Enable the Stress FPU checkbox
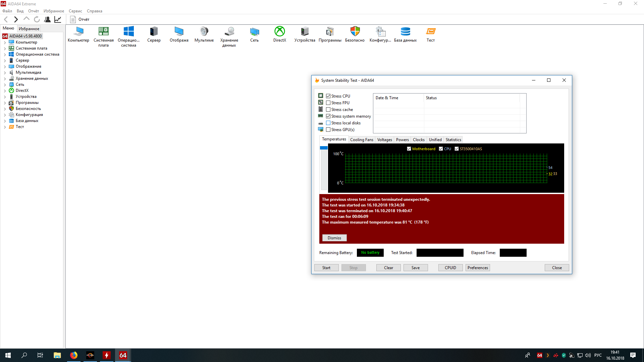This screenshot has width=644, height=362. (x=328, y=103)
